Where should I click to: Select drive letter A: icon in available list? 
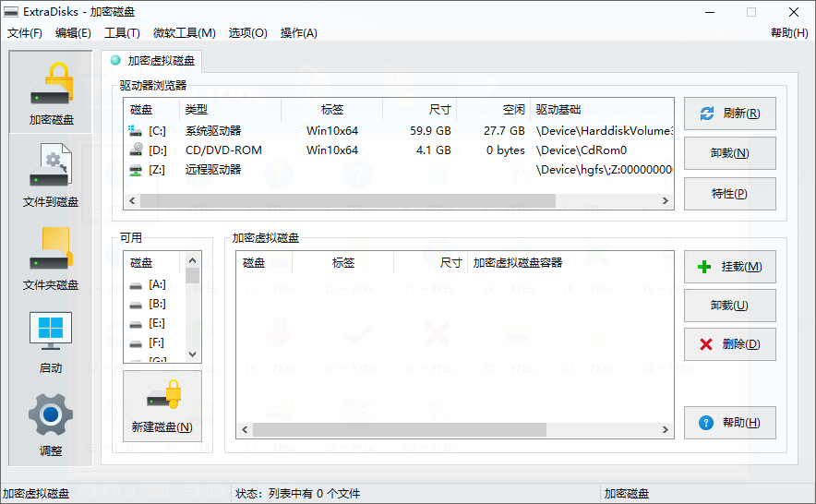[x=136, y=285]
